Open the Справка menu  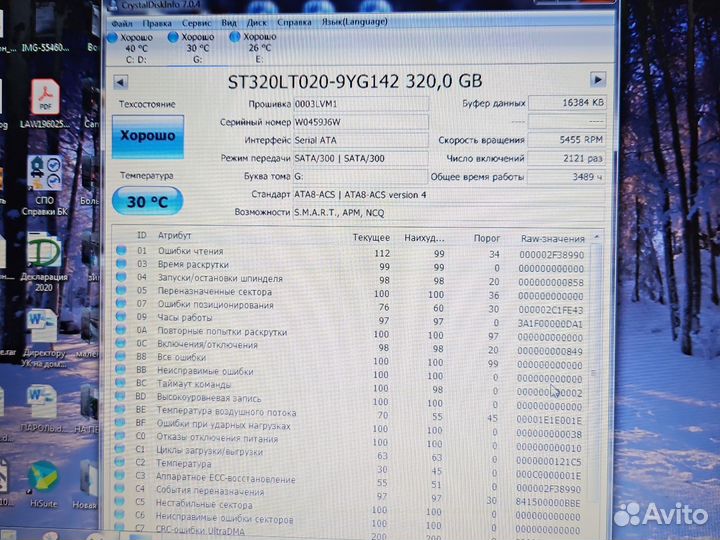pyautogui.click(x=294, y=22)
